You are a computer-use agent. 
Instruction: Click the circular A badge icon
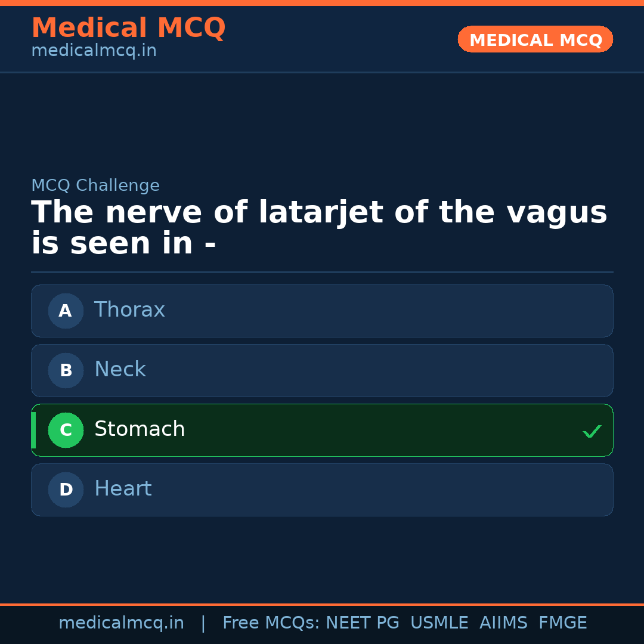(x=66, y=311)
